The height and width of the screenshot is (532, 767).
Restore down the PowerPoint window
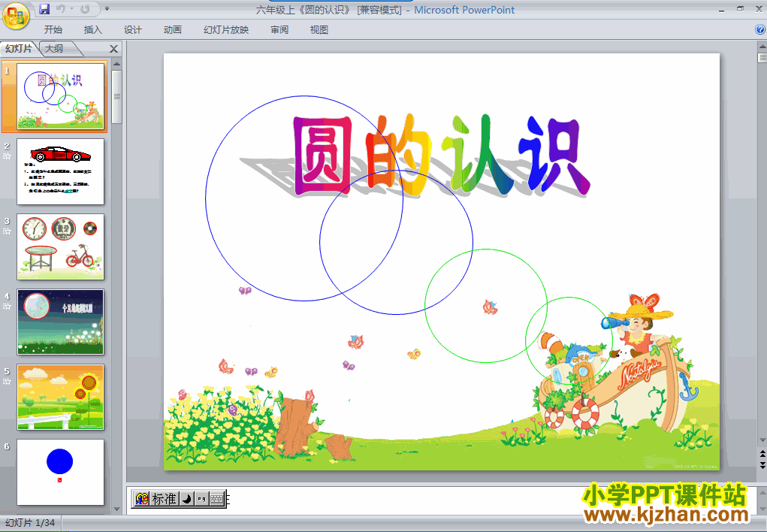740,9
